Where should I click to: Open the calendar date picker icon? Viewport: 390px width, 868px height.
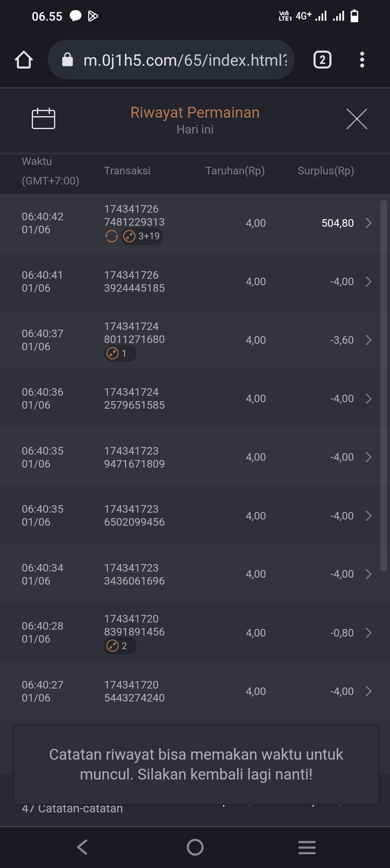tap(43, 118)
